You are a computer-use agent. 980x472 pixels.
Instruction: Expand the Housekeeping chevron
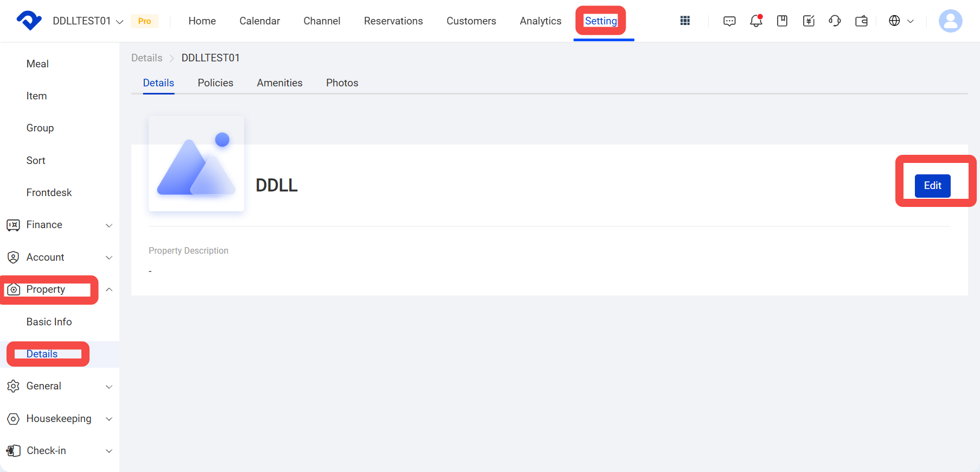[x=109, y=419]
